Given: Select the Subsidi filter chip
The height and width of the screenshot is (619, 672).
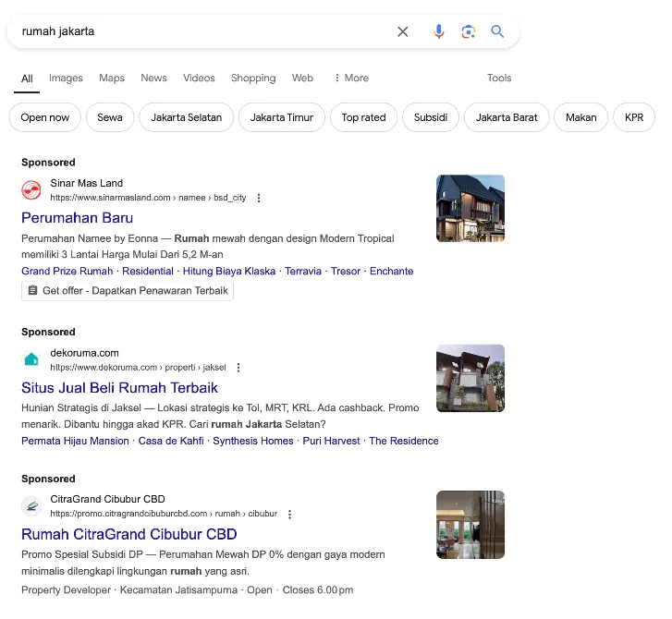Looking at the screenshot, I should pyautogui.click(x=431, y=117).
